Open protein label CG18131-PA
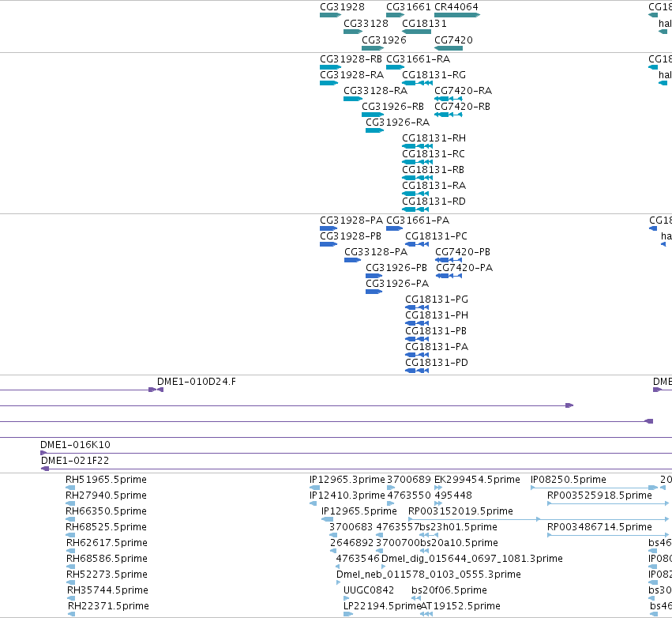Viewport: 672px width, 618px height. [437, 348]
